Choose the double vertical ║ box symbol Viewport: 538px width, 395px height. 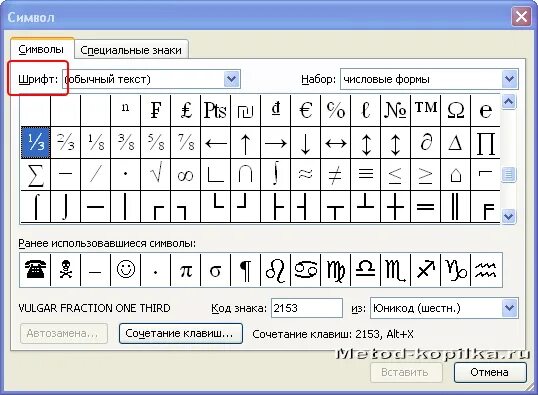click(456, 207)
